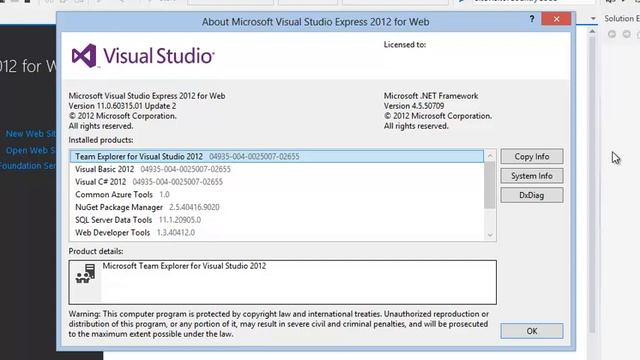Launch DxDiag from the About dialog
640x360 pixels.
532,195
